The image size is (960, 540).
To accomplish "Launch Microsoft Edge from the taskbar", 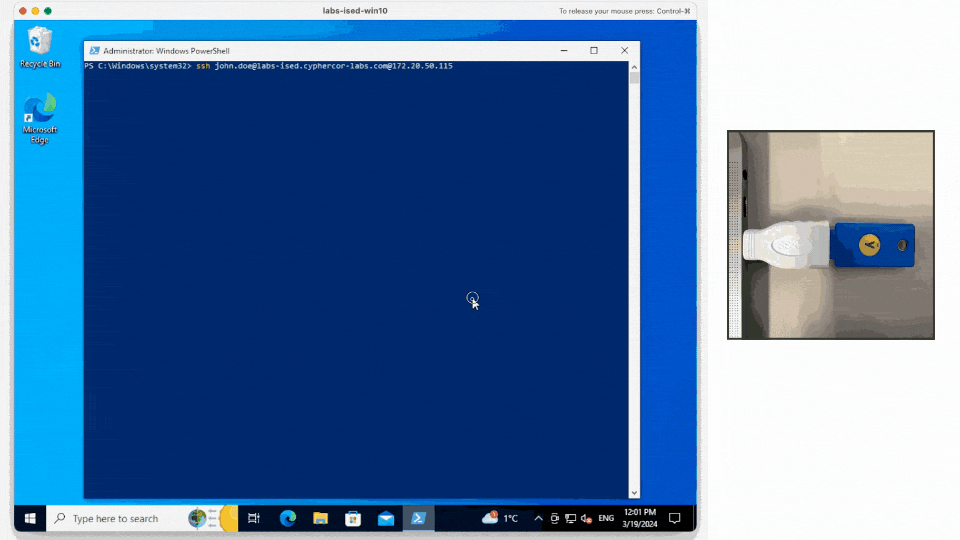I will (288, 518).
